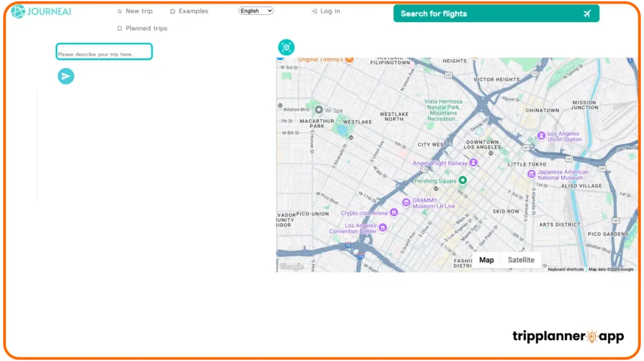Click the CITY WEST map label
The width and height of the screenshot is (644, 361).
pos(432,145)
